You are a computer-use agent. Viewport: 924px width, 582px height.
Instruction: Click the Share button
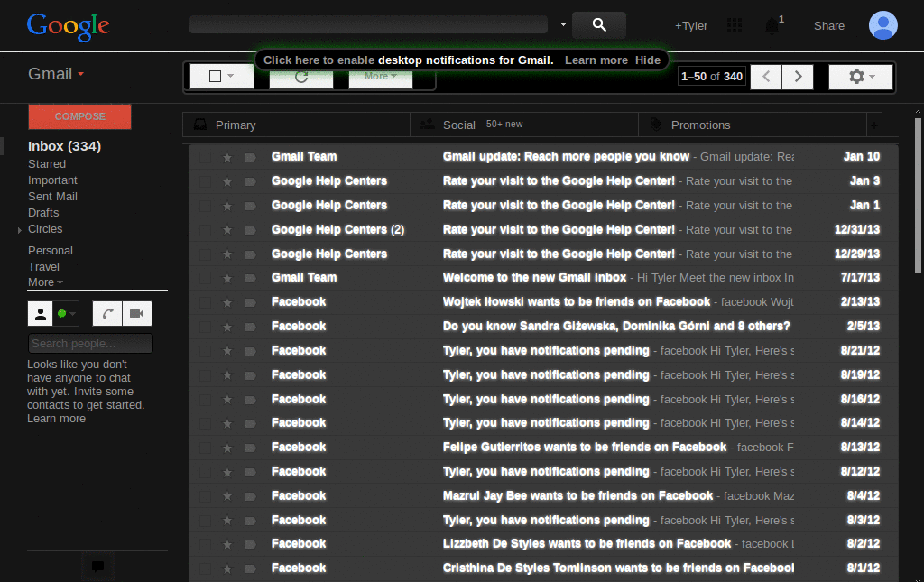coord(828,26)
